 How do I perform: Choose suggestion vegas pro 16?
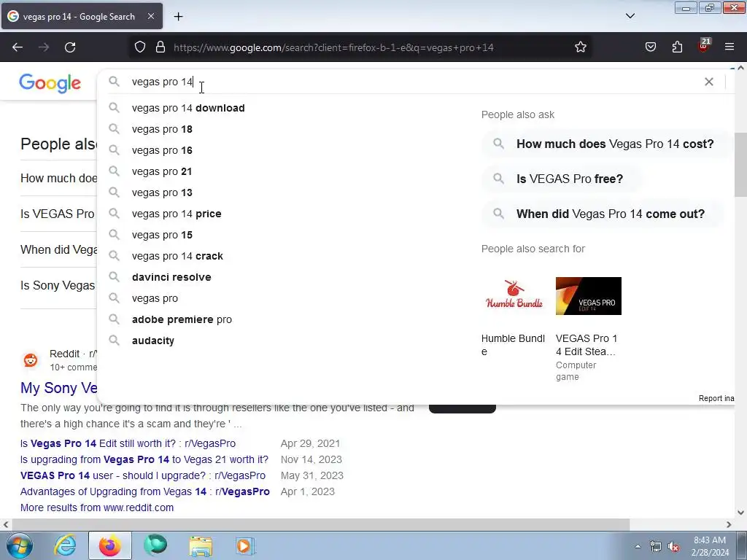(162, 150)
